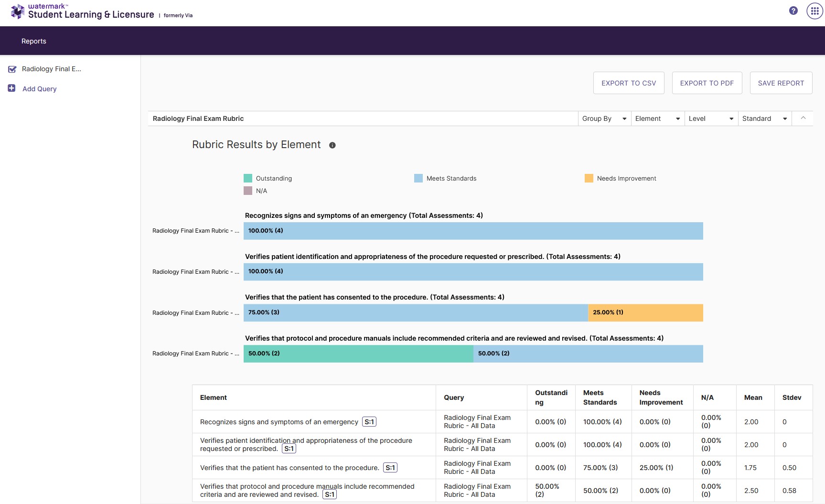Screen dimensions: 825x504
Task: Click the S:1 tag on emergency signs row
Action: coord(369,422)
